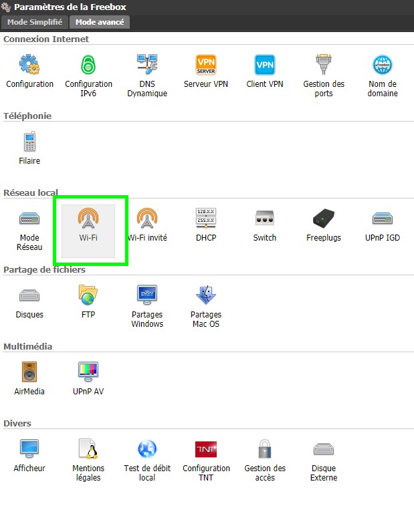Open Filaire telephony settings
The width and height of the screenshot is (414, 532).
click(29, 148)
